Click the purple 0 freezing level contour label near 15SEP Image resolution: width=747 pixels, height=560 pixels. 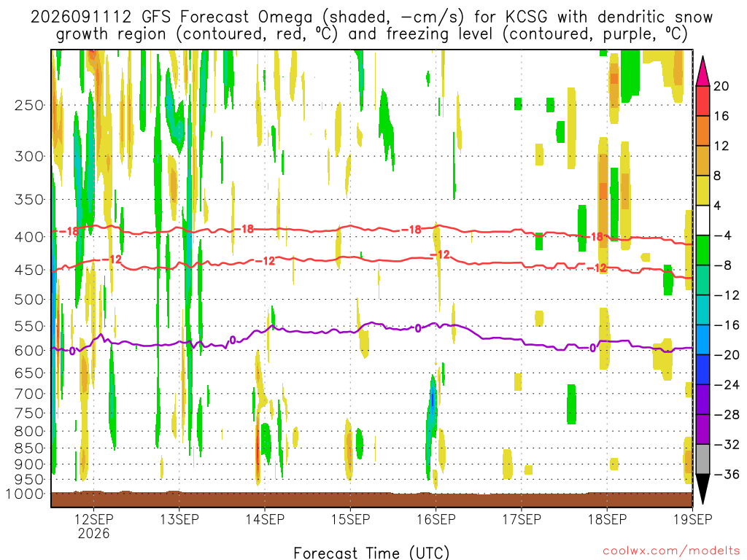tap(418, 328)
